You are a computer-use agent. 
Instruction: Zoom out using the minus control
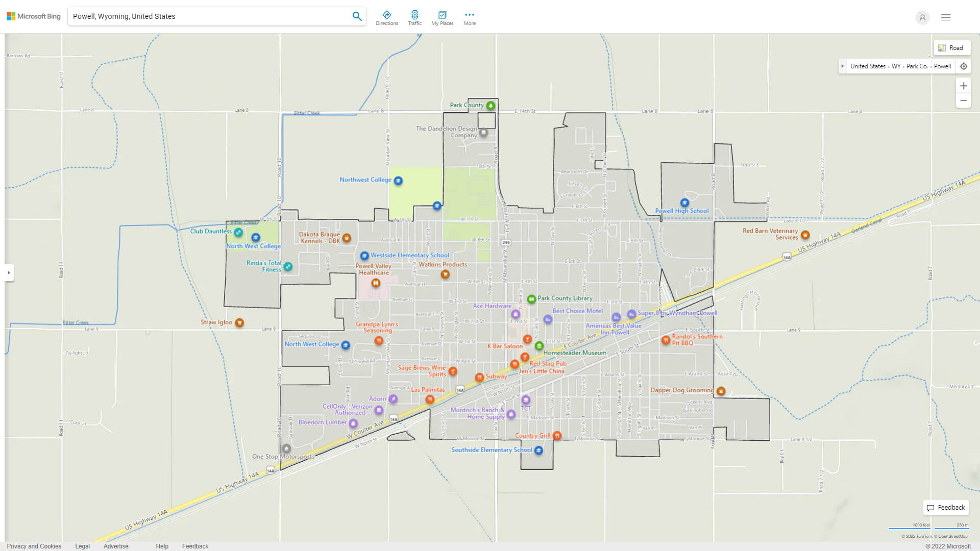(964, 101)
